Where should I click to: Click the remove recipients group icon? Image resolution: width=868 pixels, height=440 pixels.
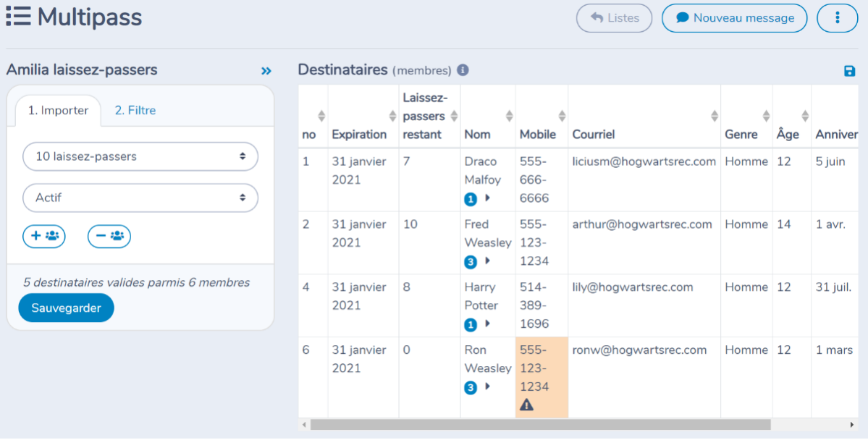pos(109,237)
